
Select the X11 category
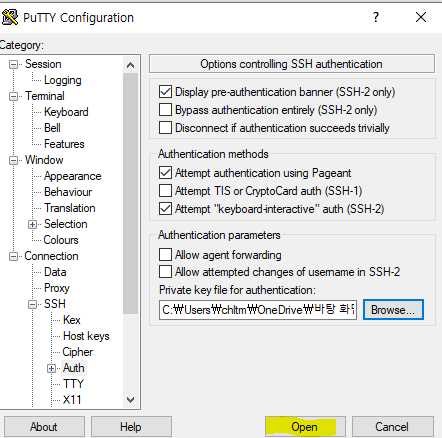(x=72, y=400)
